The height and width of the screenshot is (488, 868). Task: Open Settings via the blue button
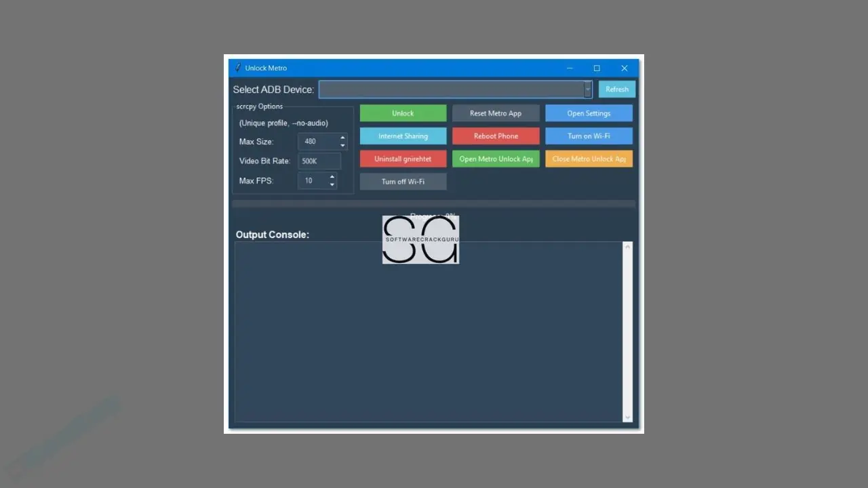click(x=589, y=113)
